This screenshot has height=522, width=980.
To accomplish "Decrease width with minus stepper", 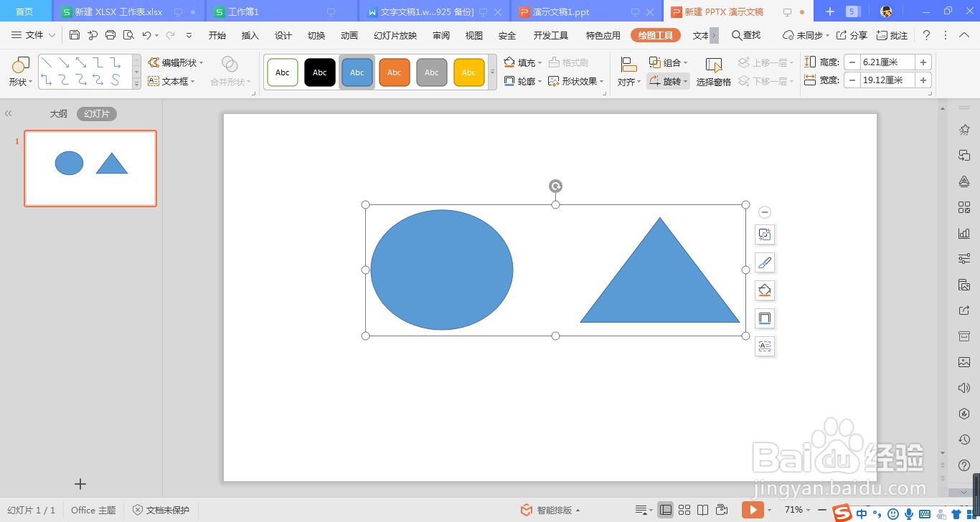I will [852, 80].
